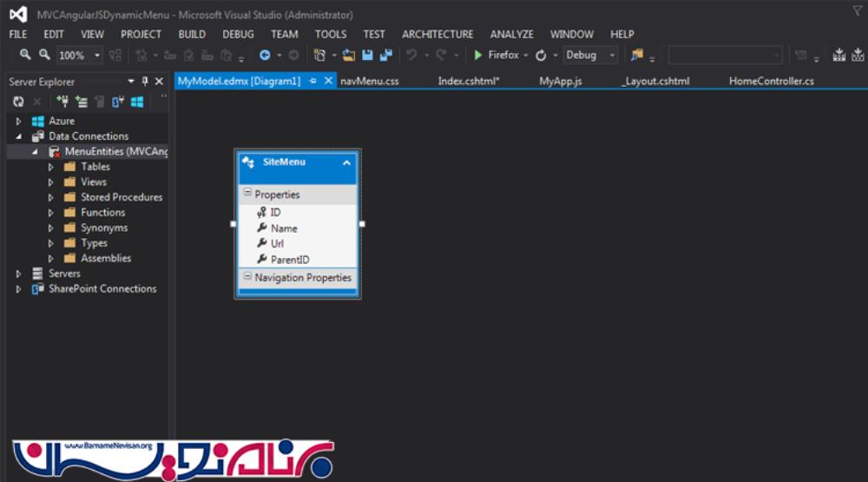This screenshot has height=482, width=868.
Task: Click Connect to Database plug icon
Action: [62, 102]
